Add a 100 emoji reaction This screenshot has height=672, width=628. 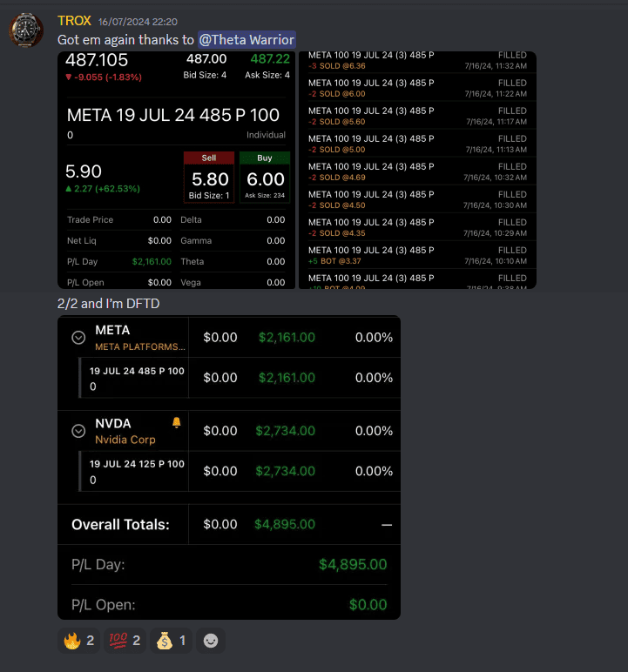(125, 641)
